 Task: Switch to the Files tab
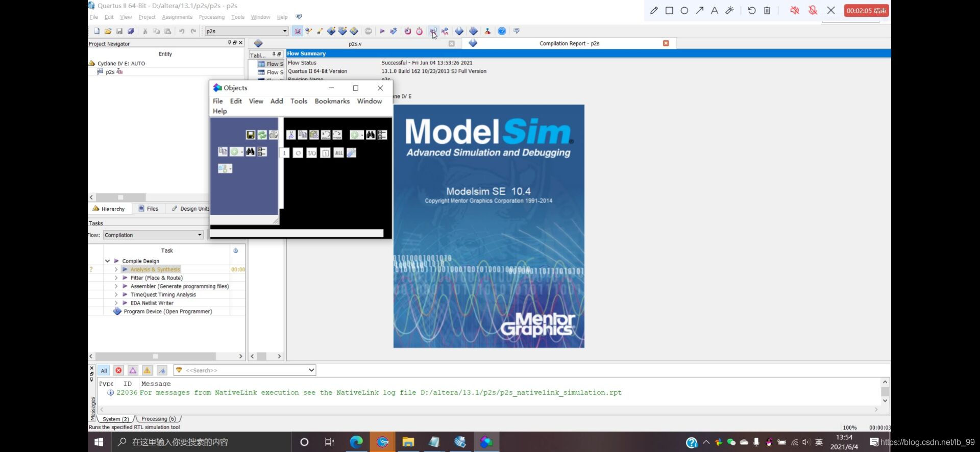click(x=148, y=209)
